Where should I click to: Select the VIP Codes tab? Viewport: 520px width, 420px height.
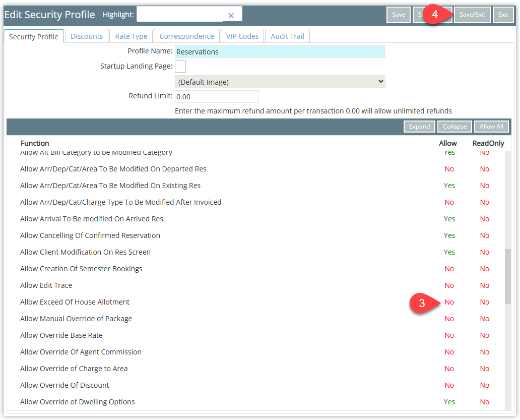[x=242, y=36]
